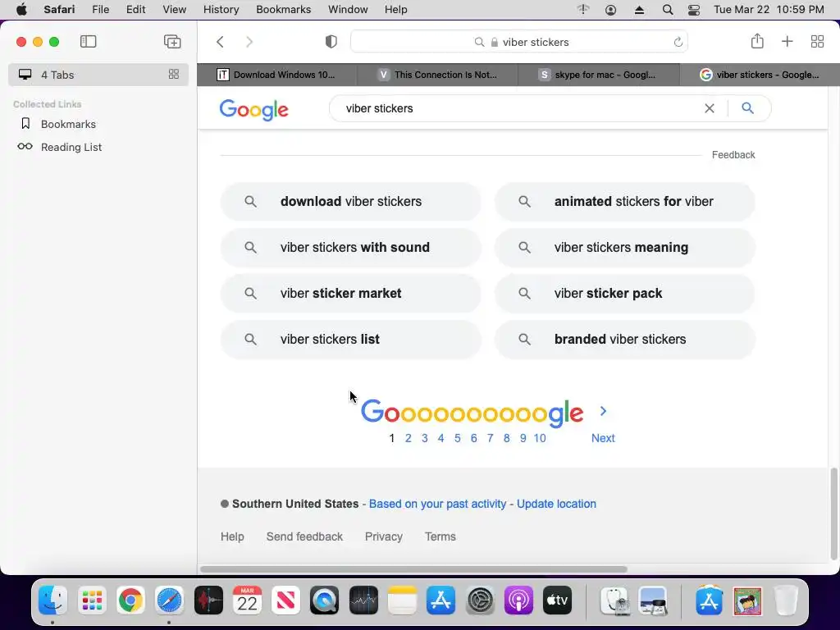Select the 4 Tabs group in sidebar
The width and height of the screenshot is (840, 630).
[98, 75]
